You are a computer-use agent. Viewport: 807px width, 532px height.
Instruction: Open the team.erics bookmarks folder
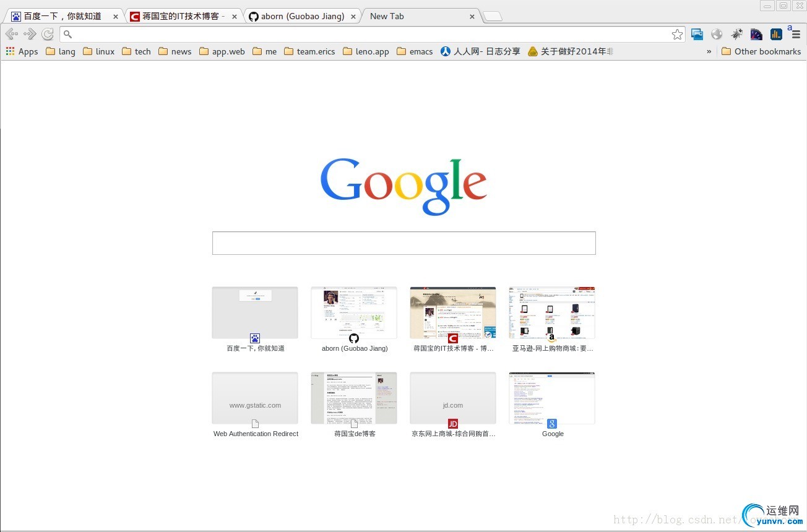click(309, 51)
